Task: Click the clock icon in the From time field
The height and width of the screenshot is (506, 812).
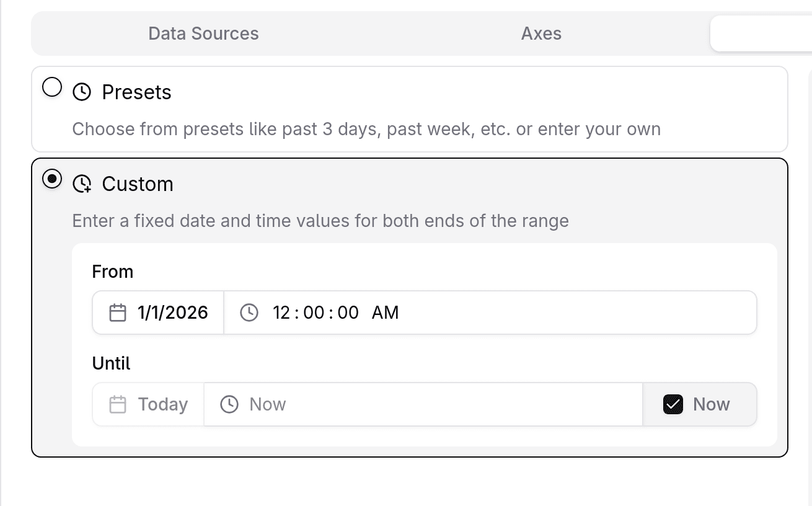Action: tap(249, 313)
